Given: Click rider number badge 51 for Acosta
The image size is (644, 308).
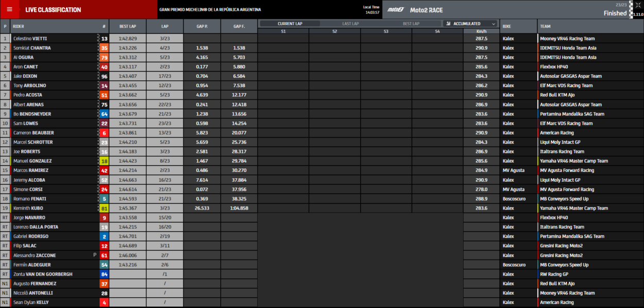Looking at the screenshot, I should (104, 95).
